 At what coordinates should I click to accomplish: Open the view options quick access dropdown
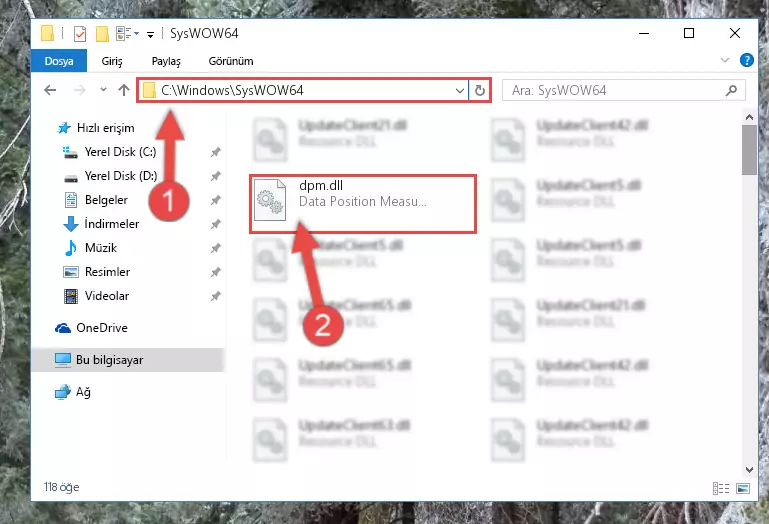[127, 33]
